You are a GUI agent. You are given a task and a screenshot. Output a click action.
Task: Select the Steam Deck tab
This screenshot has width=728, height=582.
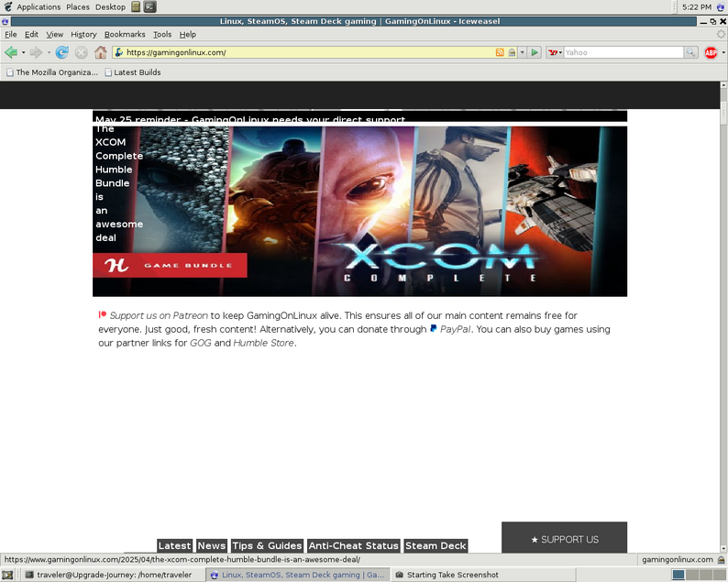coord(436,546)
